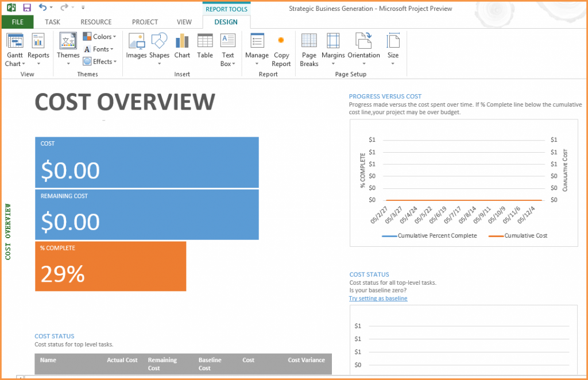Click the Cost Variance column header

pyautogui.click(x=307, y=360)
